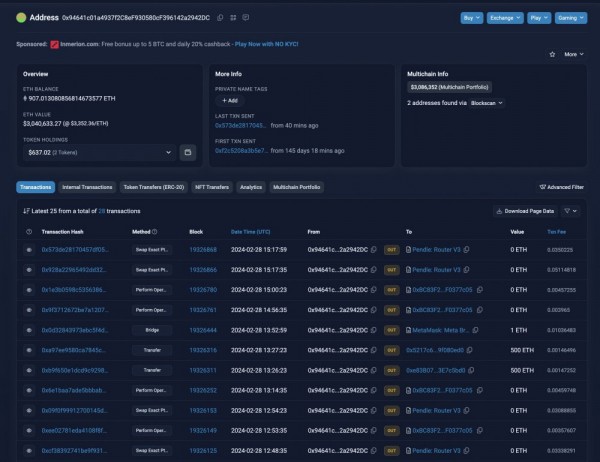The image size is (600, 462).
Task: Click the eye icon for transaction 0x573de28170457
Action: [29, 249]
